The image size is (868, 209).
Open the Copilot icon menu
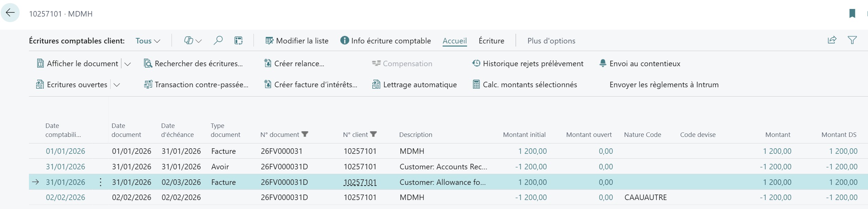(193, 41)
